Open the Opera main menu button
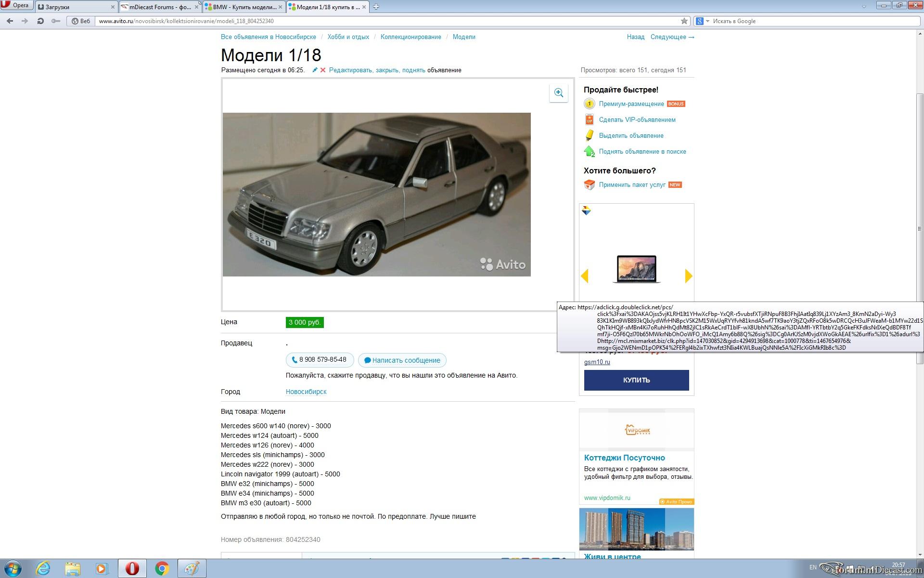Viewport: 924px width, 578px height. click(x=17, y=5)
